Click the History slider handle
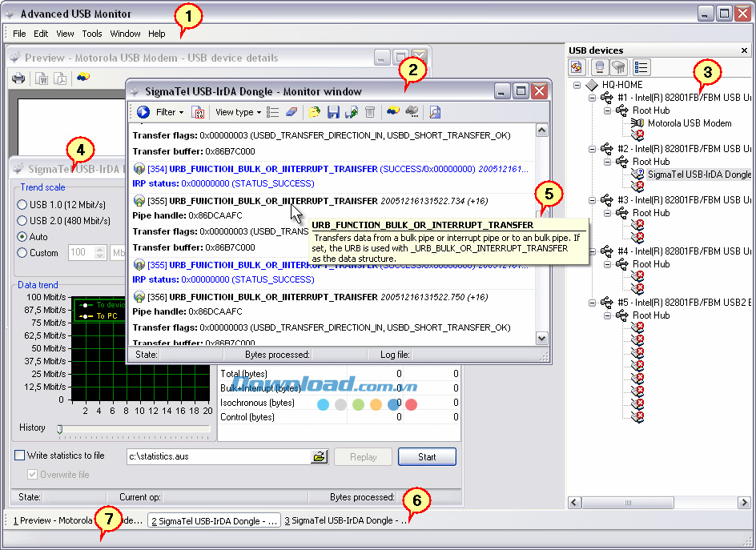 [x=60, y=428]
